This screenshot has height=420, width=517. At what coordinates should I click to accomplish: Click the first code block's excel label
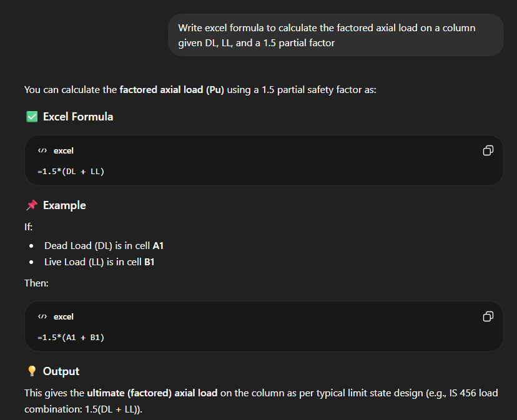tap(64, 151)
